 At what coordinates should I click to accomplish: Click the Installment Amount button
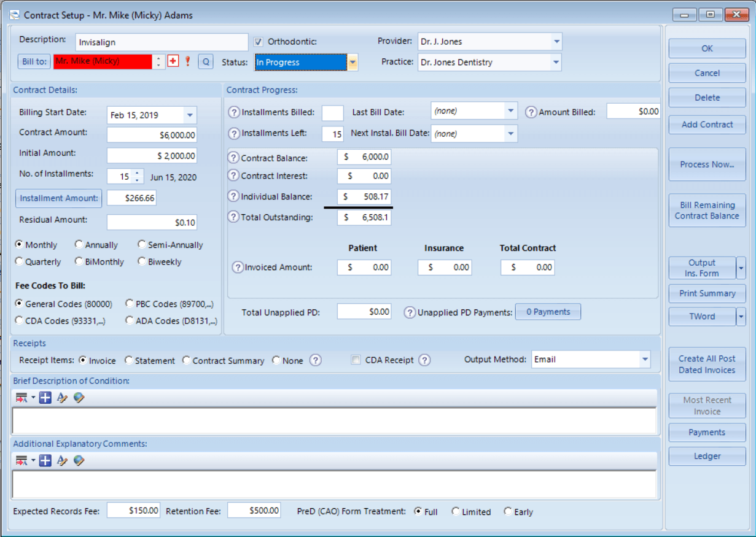(58, 198)
